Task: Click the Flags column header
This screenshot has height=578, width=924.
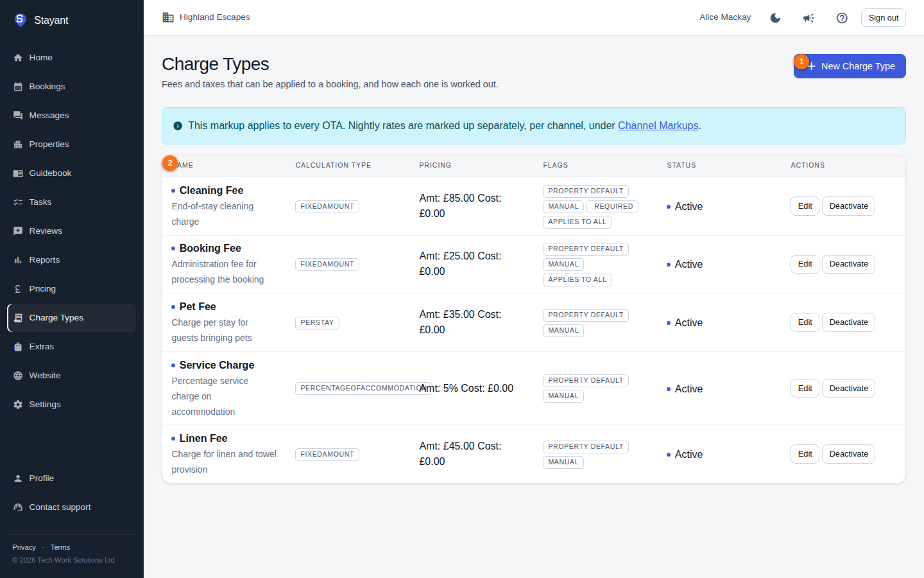Action: click(555, 166)
